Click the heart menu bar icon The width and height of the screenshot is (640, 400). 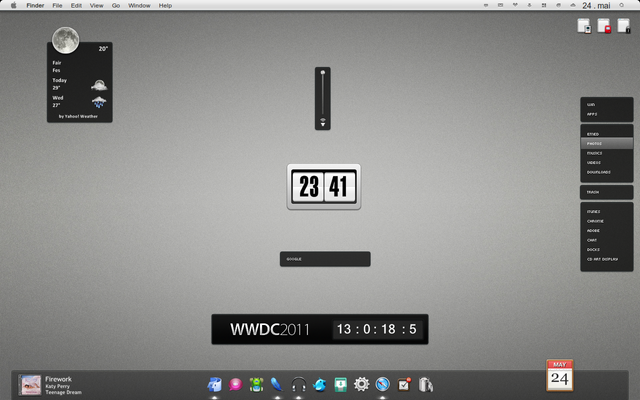tap(515, 5)
